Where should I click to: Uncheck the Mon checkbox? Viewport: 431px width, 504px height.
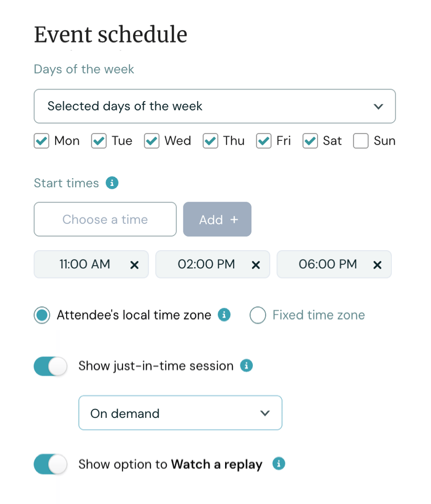point(41,141)
